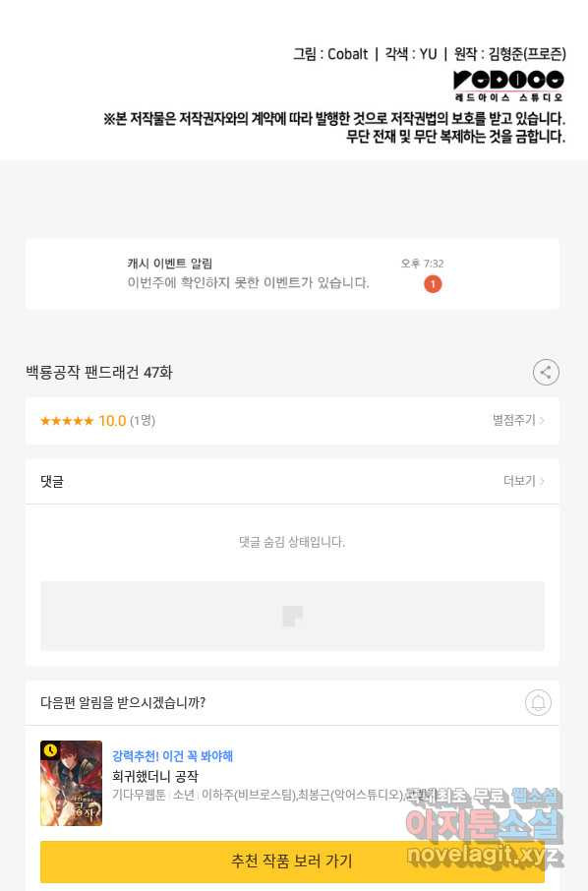Click the 댓글 숨김 상태입니다 message
The width and height of the screenshot is (588, 891).
(x=292, y=542)
